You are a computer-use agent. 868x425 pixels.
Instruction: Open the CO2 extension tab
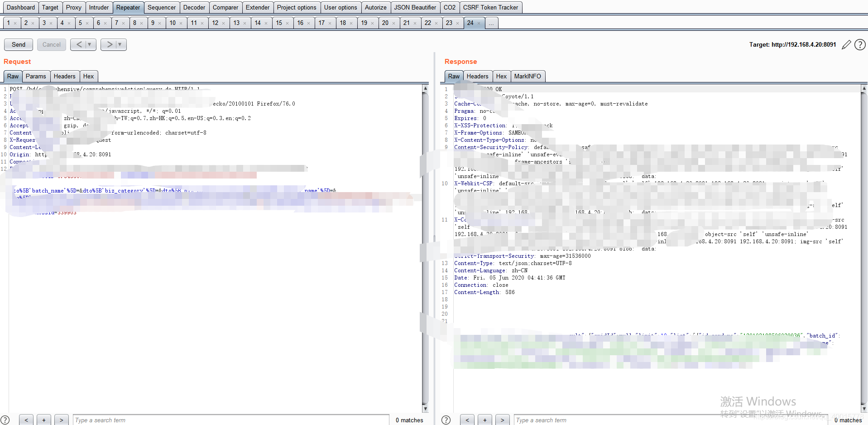(x=450, y=7)
